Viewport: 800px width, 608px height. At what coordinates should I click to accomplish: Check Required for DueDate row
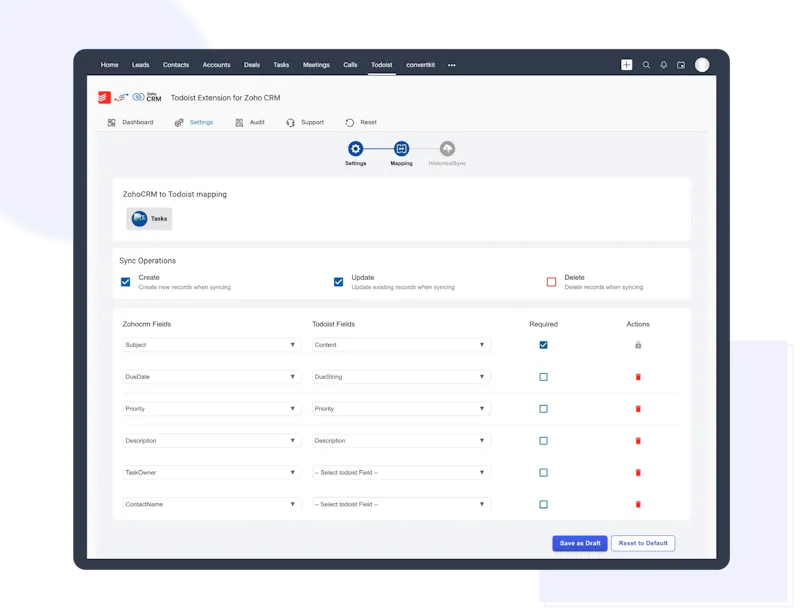543,377
